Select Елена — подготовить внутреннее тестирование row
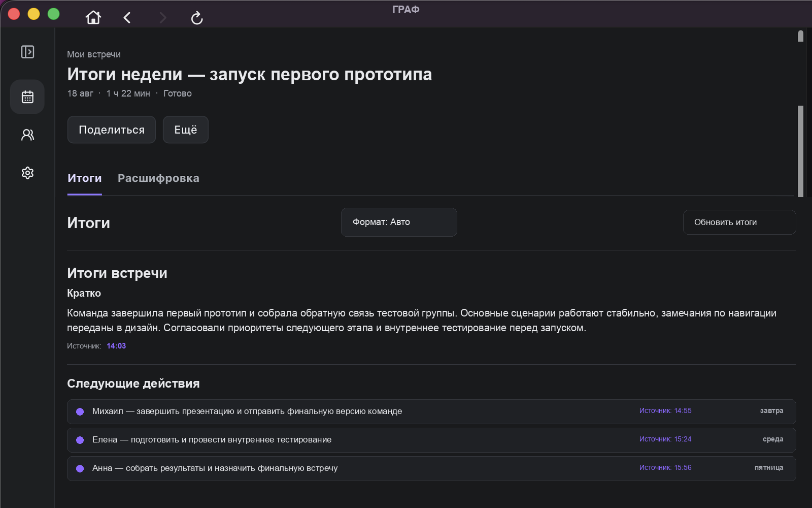The height and width of the screenshot is (508, 812). (x=431, y=440)
